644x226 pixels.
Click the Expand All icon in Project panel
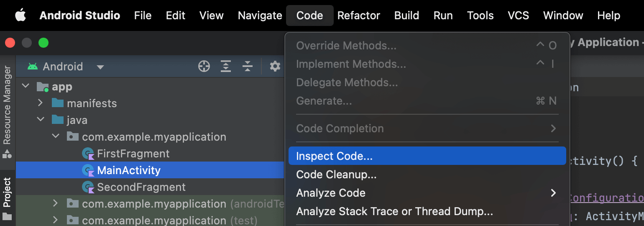[x=226, y=66]
